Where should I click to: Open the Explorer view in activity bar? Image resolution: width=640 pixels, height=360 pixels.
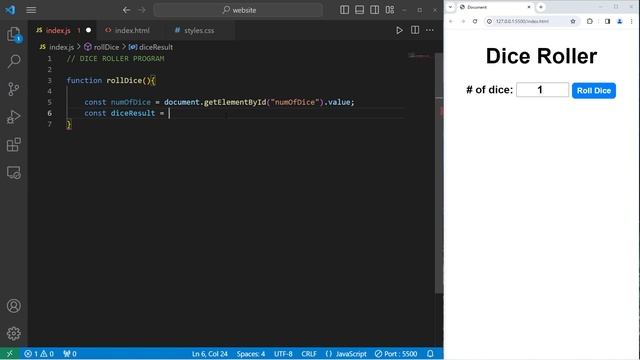pos(13,34)
